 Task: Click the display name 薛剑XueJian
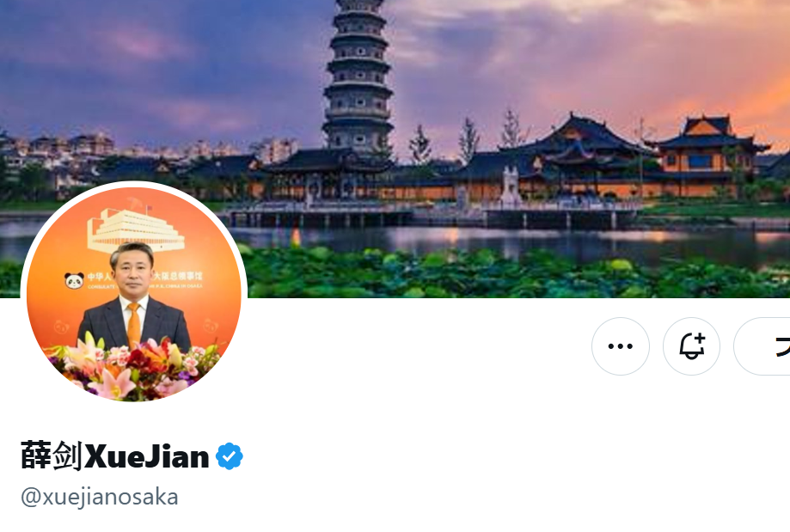[115, 456]
